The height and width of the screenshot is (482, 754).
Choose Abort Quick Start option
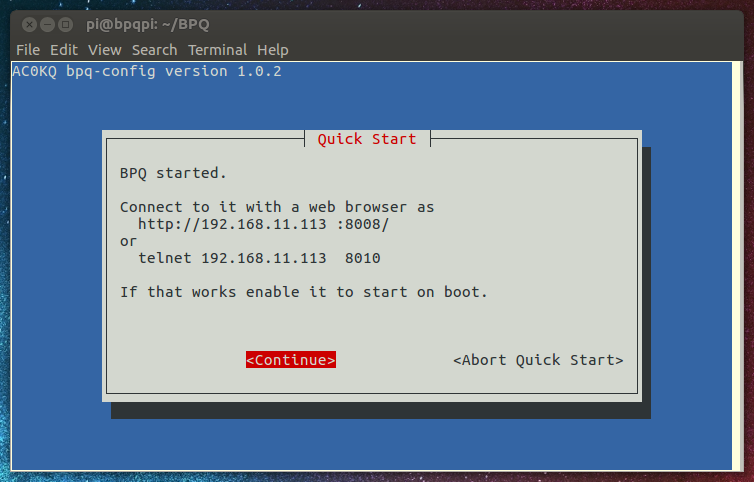538,360
